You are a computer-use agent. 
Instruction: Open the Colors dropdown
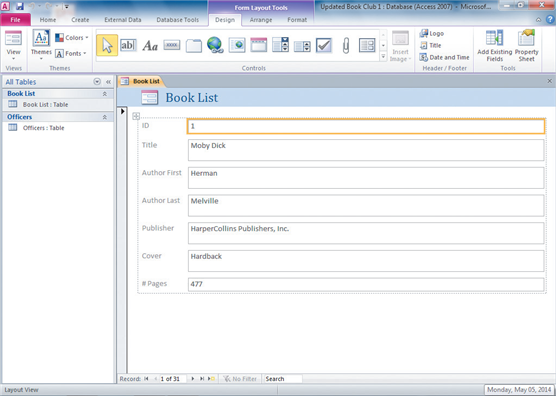pos(72,38)
